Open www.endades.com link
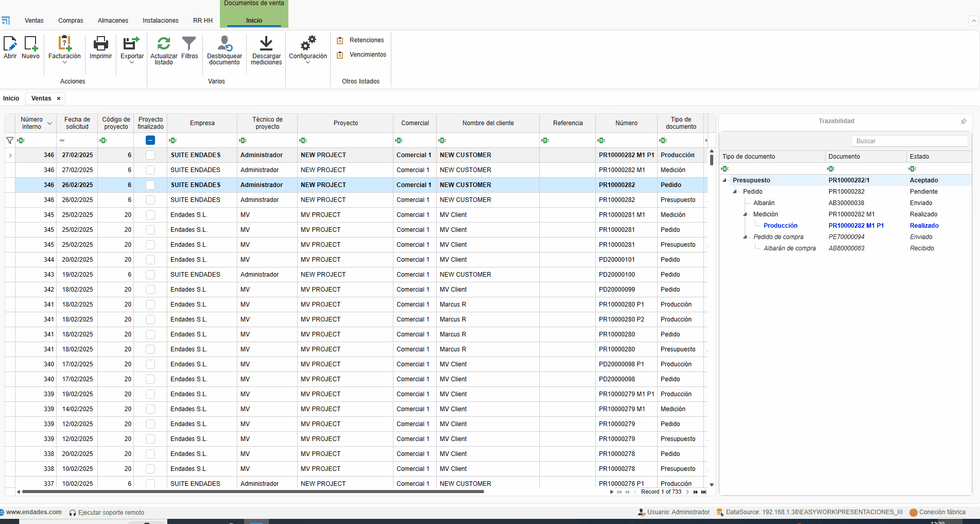Image resolution: width=980 pixels, height=524 pixels. coord(33,512)
